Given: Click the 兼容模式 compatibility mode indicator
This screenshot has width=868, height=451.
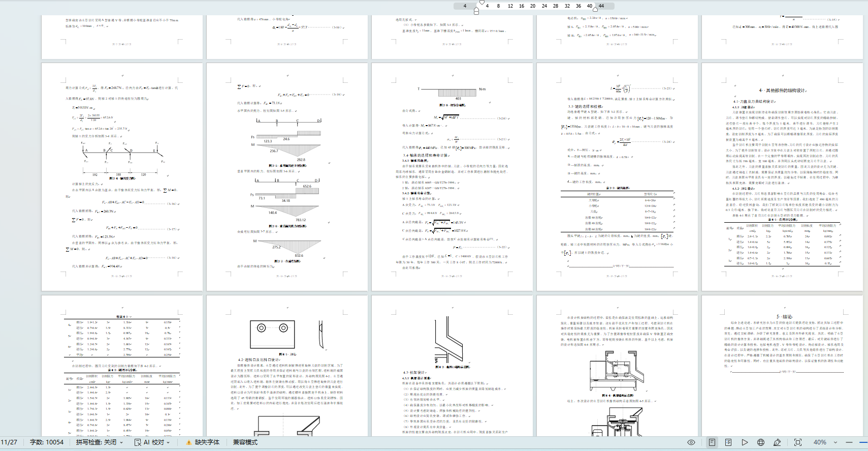Looking at the screenshot, I should (245, 442).
